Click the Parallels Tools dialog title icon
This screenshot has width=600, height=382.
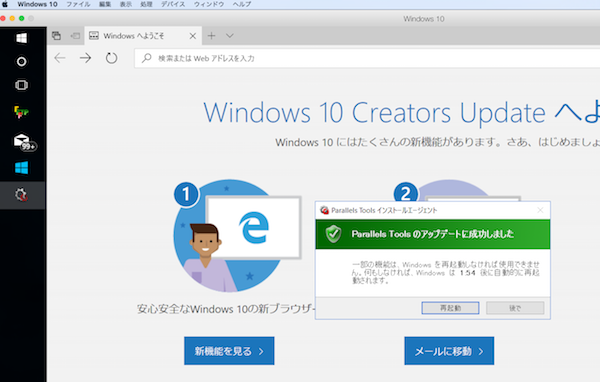[324, 210]
